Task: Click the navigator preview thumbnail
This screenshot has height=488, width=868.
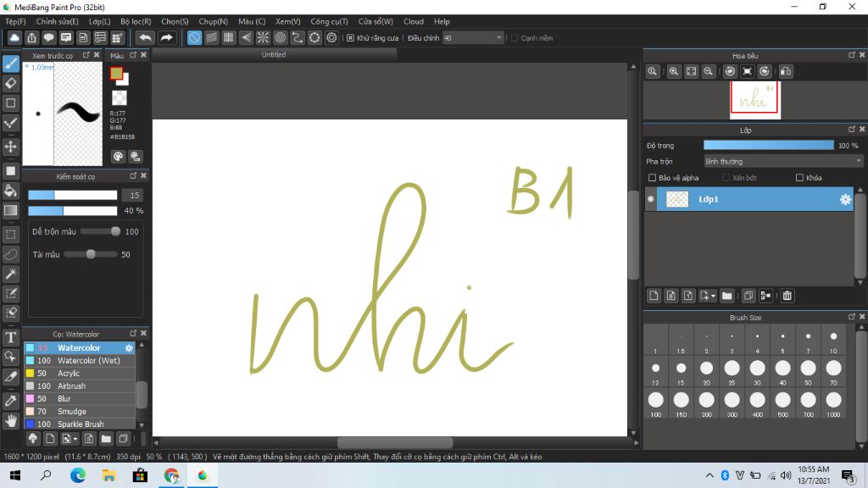Action: pyautogui.click(x=754, y=100)
